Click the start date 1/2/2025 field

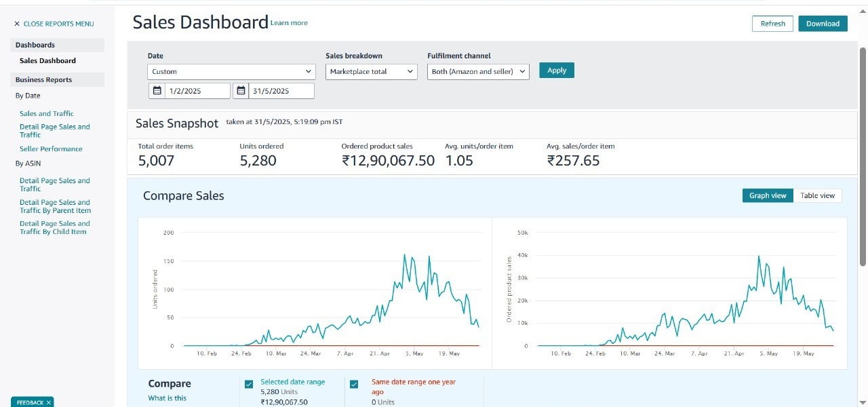click(197, 91)
